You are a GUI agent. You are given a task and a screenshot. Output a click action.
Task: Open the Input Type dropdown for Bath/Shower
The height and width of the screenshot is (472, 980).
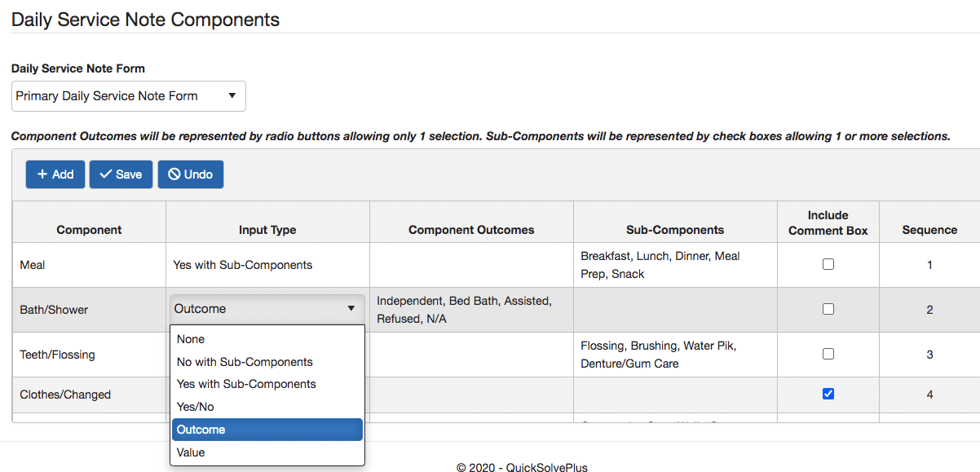click(x=267, y=308)
